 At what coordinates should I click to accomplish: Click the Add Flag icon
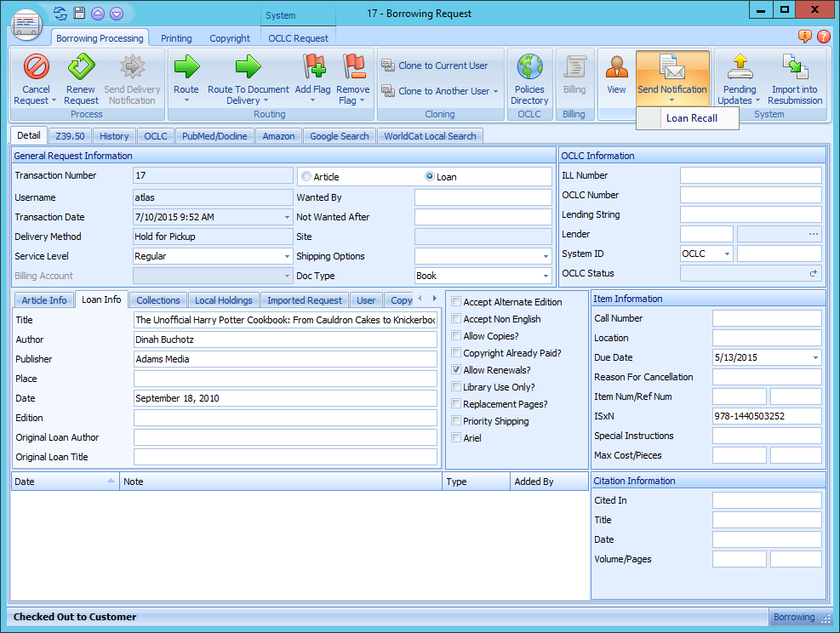coord(313,67)
